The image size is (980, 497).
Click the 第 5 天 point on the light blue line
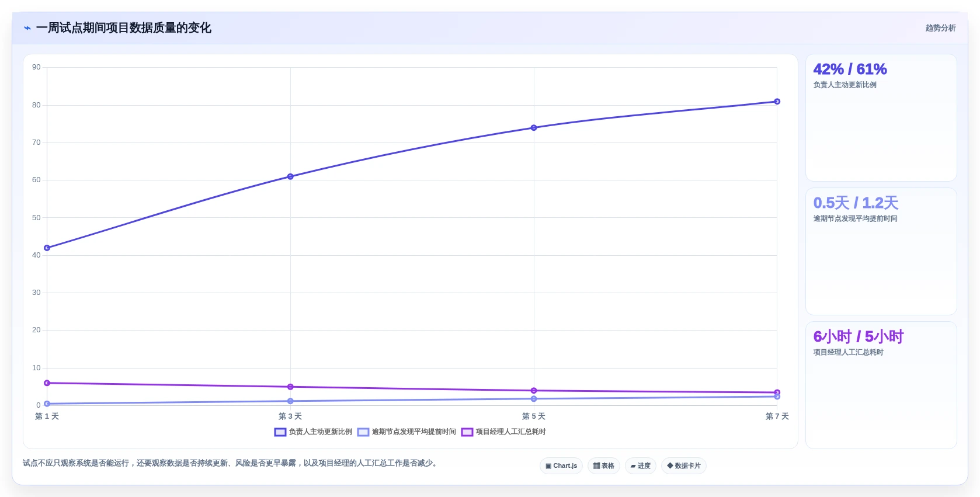click(534, 399)
